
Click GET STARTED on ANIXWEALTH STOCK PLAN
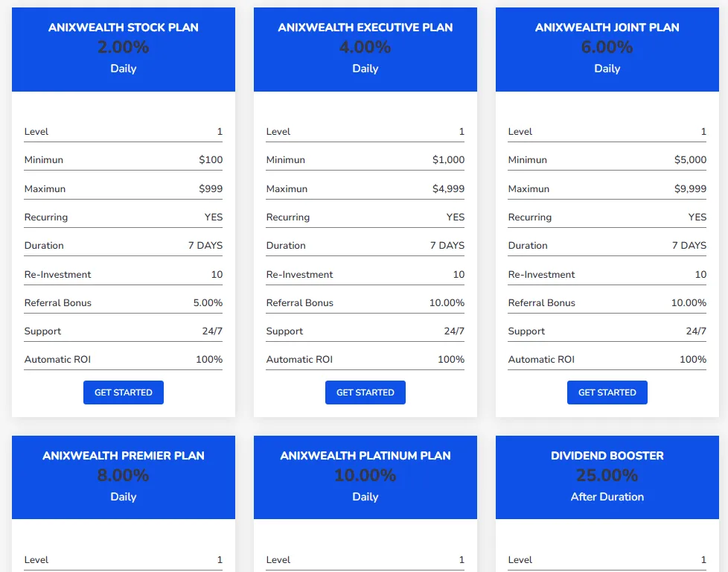[x=124, y=393]
